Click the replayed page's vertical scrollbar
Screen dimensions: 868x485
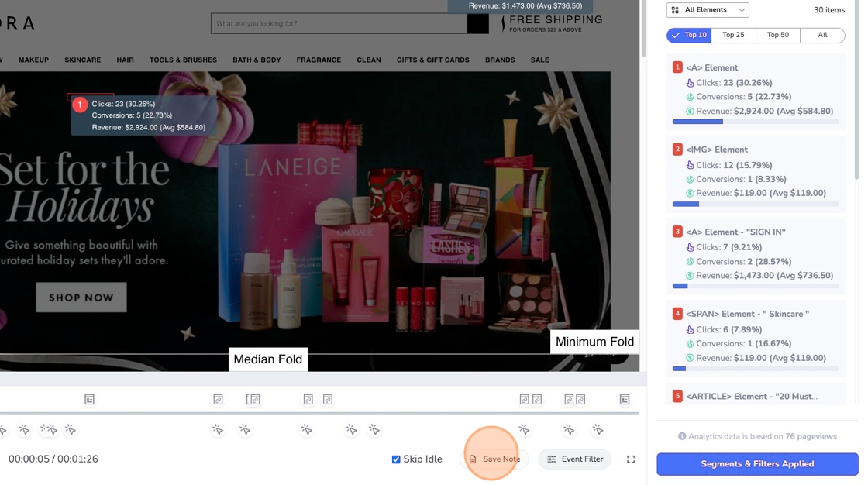(x=643, y=28)
